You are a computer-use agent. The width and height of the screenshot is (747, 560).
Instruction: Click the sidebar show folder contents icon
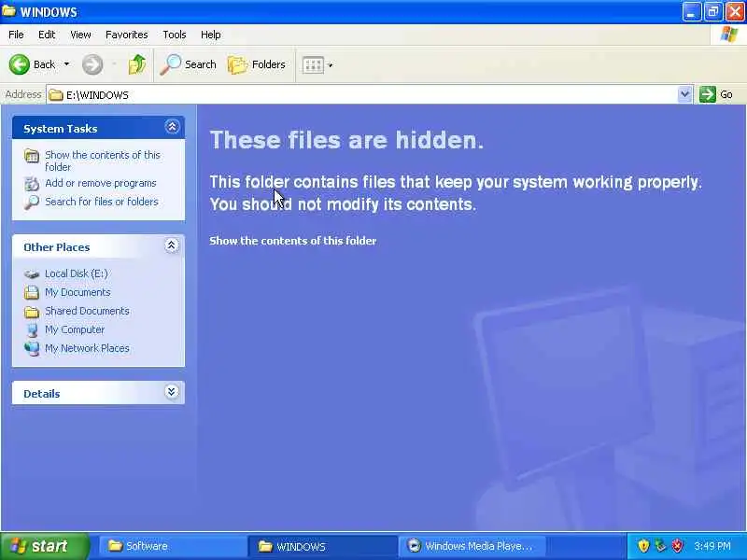pos(32,156)
